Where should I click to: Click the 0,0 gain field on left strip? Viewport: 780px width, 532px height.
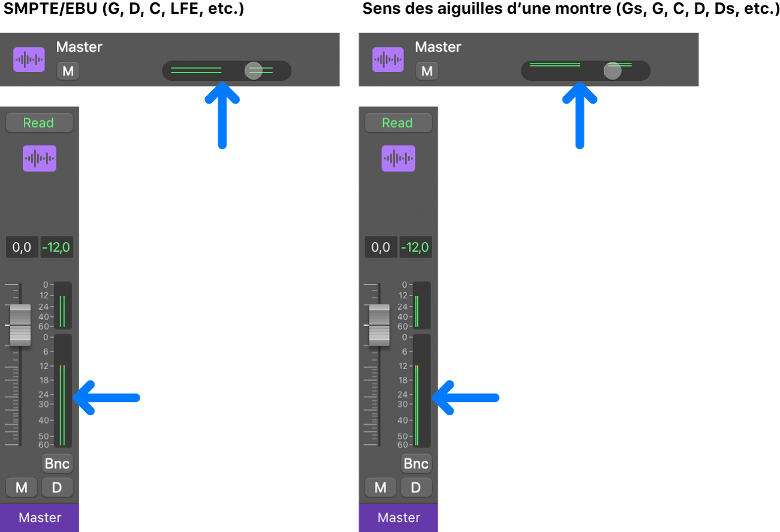22,247
